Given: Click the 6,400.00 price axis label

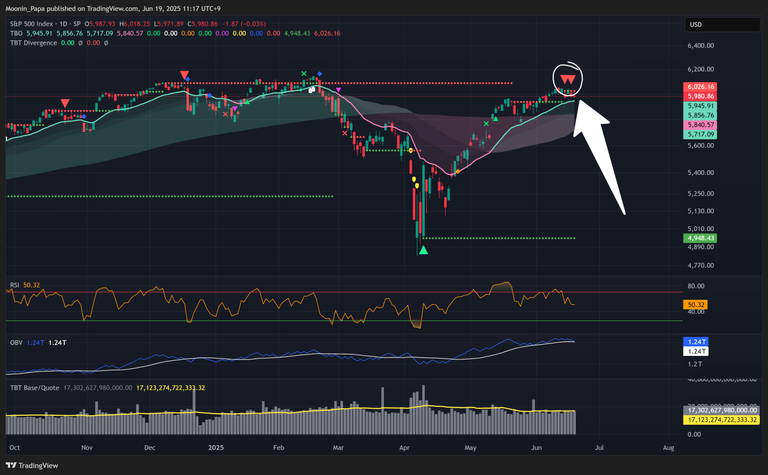Looking at the screenshot, I should click(700, 46).
